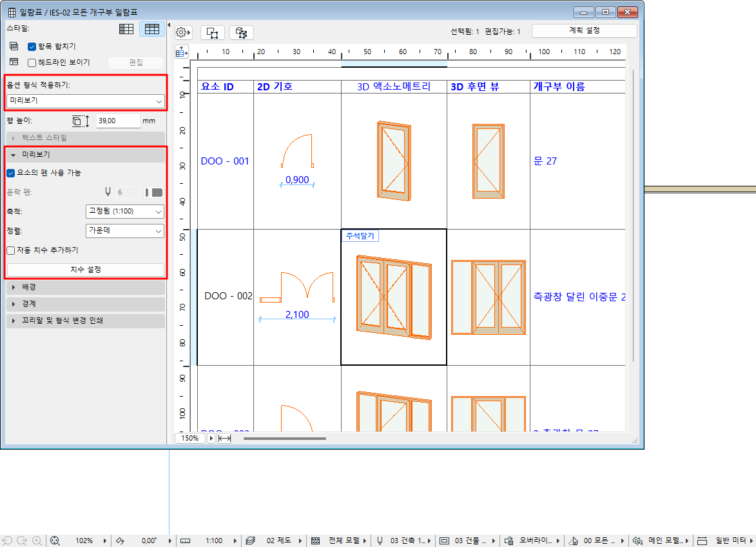
Task: Open the 축척 고정됨 (1:100) dropdown
Action: 124,211
